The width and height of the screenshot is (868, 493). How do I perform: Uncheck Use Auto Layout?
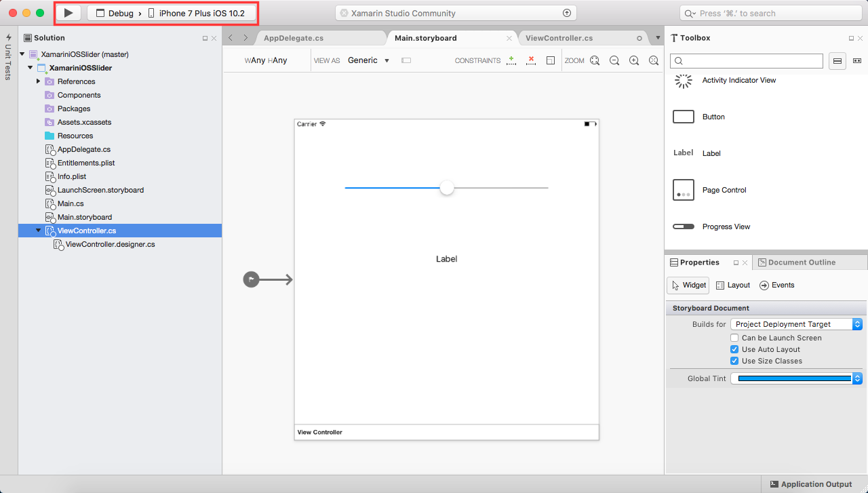[734, 349]
